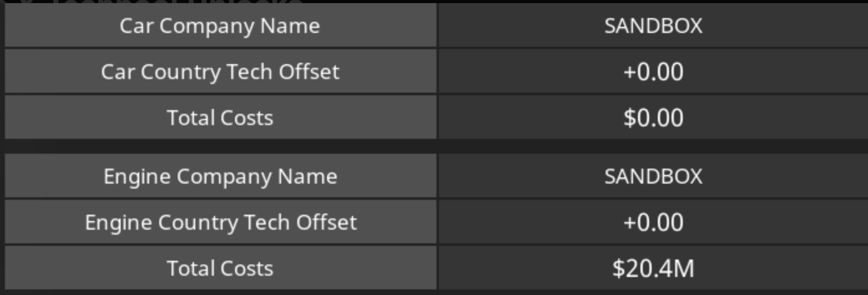
Task: Click the engine Total Costs label
Action: pyautogui.click(x=219, y=268)
